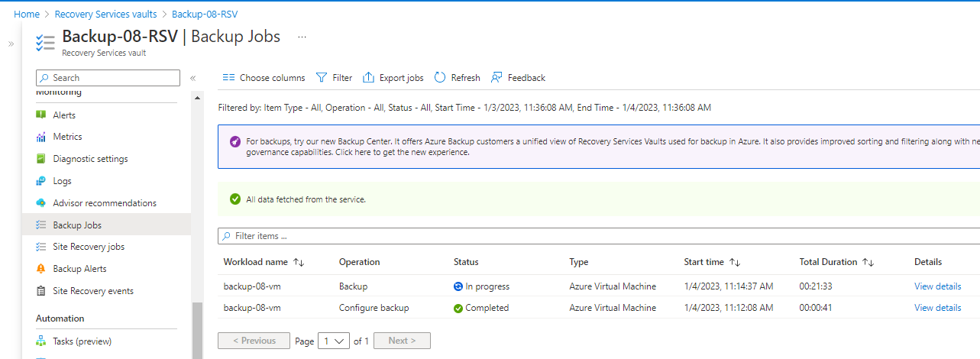Click the 'Filtered by' summary text
Screen dimensions: 980x359
(x=464, y=108)
